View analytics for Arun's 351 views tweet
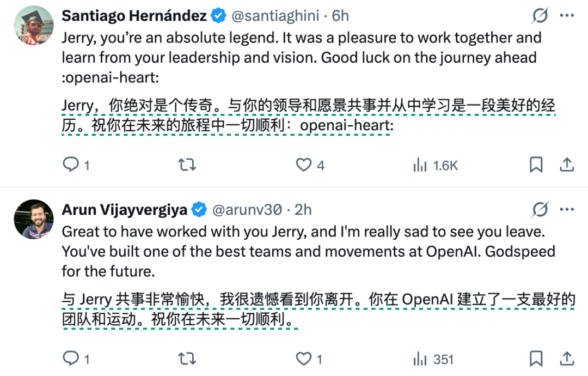The height and width of the screenshot is (376, 588). click(x=421, y=359)
